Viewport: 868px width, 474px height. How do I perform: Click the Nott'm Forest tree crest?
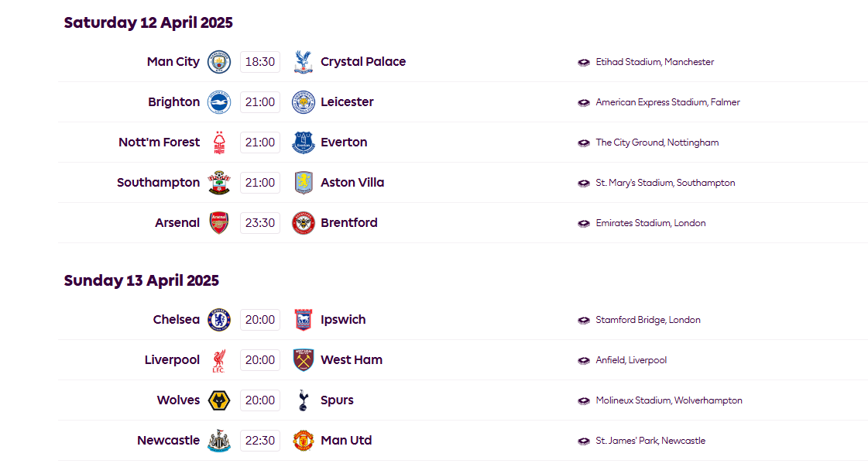point(219,143)
